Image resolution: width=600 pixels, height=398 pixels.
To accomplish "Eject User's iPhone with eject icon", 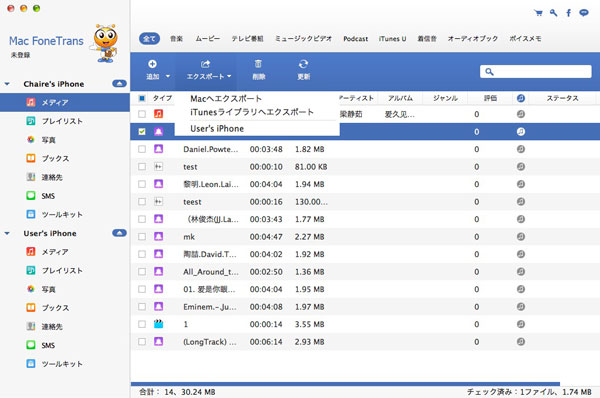I will point(119,233).
